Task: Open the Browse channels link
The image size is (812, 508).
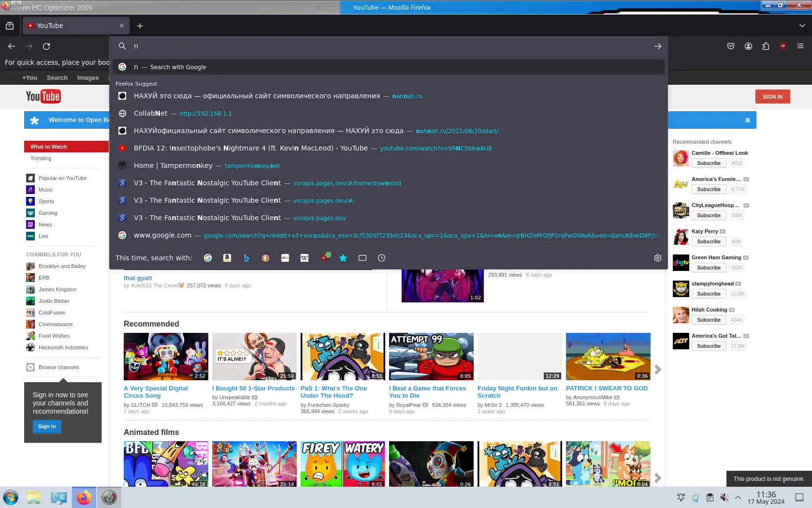Action: coord(58,367)
